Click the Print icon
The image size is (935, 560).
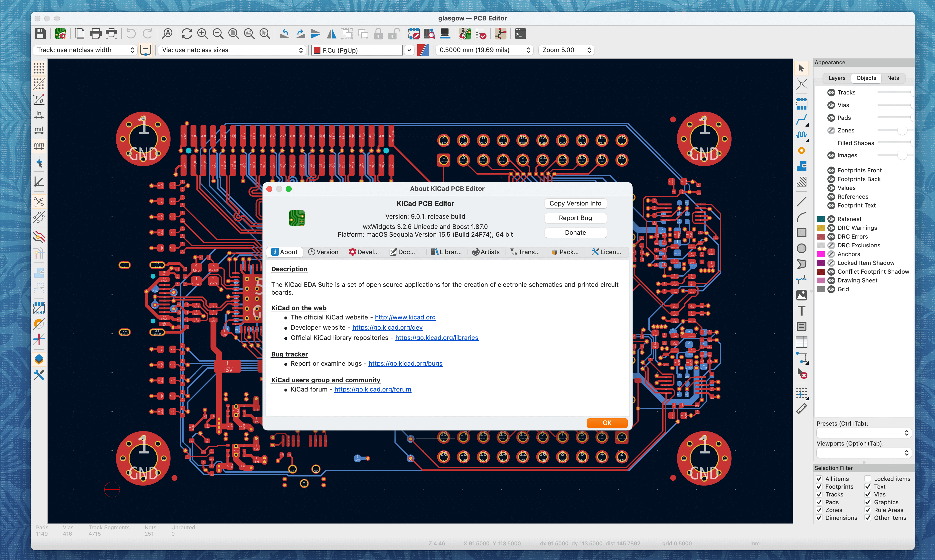click(96, 34)
